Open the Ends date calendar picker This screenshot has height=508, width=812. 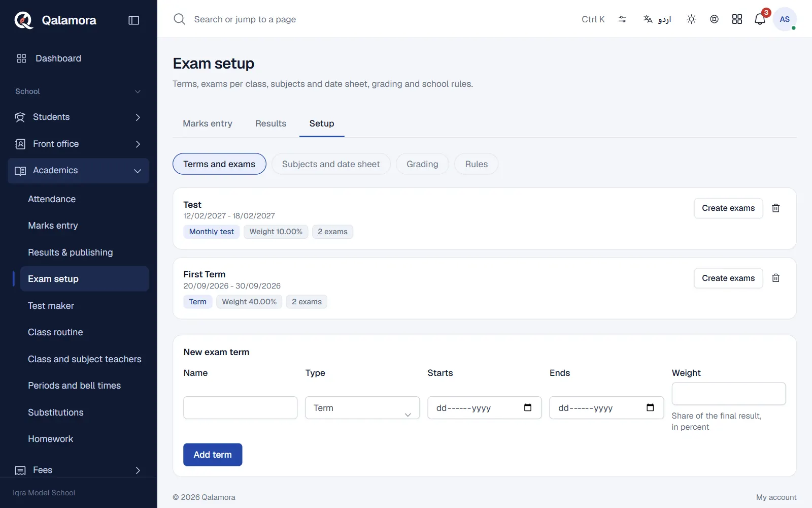coord(650,407)
